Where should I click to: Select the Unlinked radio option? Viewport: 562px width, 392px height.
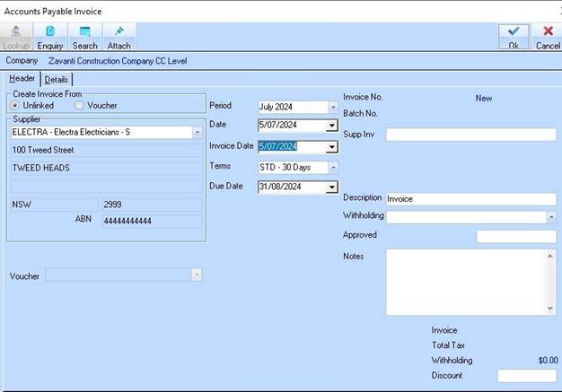[17, 106]
